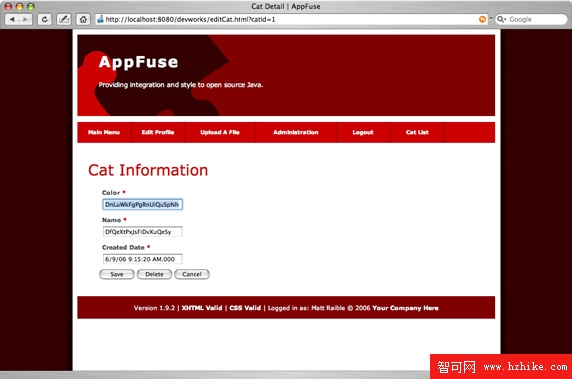This screenshot has width=572, height=379.
Task: Open the Administration menu item
Action: click(x=296, y=132)
